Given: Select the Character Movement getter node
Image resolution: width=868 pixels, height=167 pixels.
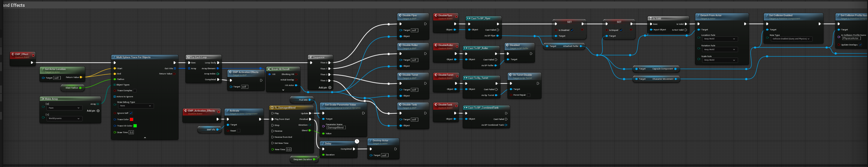Looking at the screenshot, I should coord(656,79).
